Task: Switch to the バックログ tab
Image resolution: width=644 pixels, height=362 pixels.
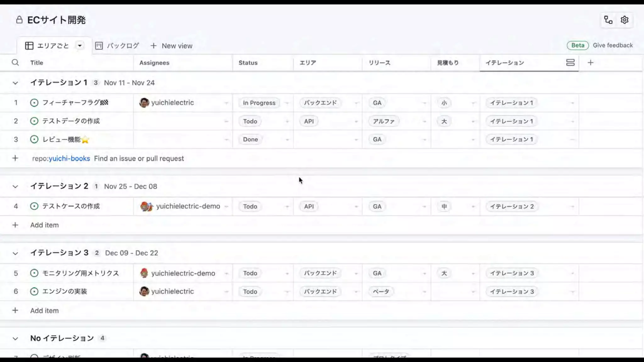Action: pos(117,46)
